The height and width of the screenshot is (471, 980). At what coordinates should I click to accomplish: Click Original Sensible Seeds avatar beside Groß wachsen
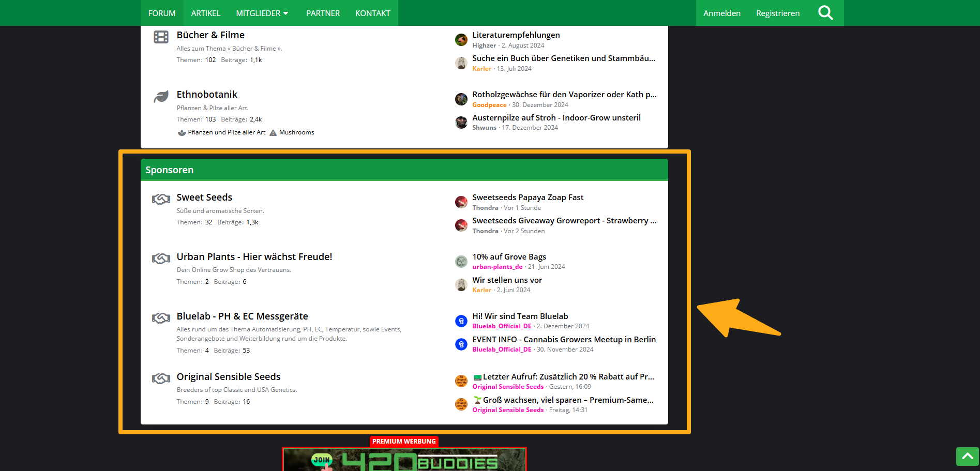461,404
